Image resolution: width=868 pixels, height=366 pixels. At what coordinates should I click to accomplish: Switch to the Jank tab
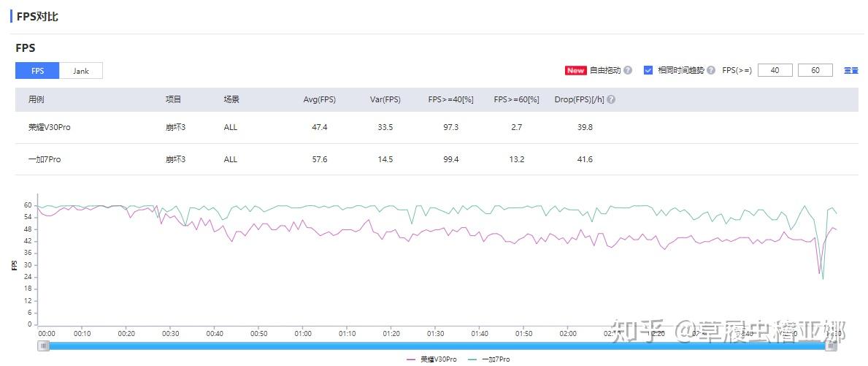81,71
